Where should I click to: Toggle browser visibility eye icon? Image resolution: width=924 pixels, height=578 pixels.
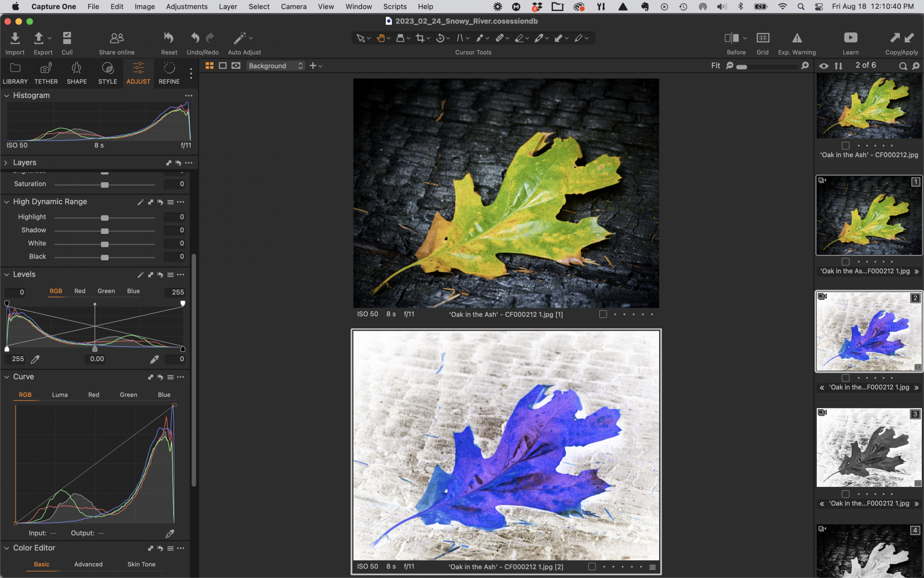(x=824, y=66)
